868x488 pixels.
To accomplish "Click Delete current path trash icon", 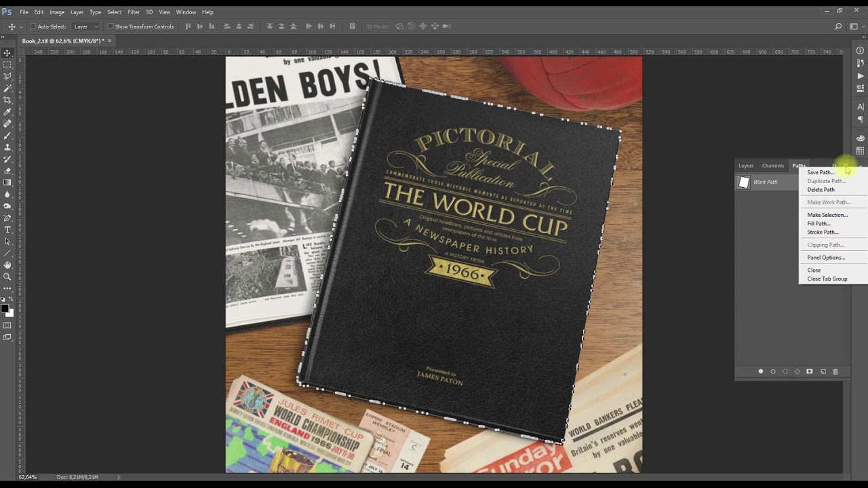I will [835, 371].
